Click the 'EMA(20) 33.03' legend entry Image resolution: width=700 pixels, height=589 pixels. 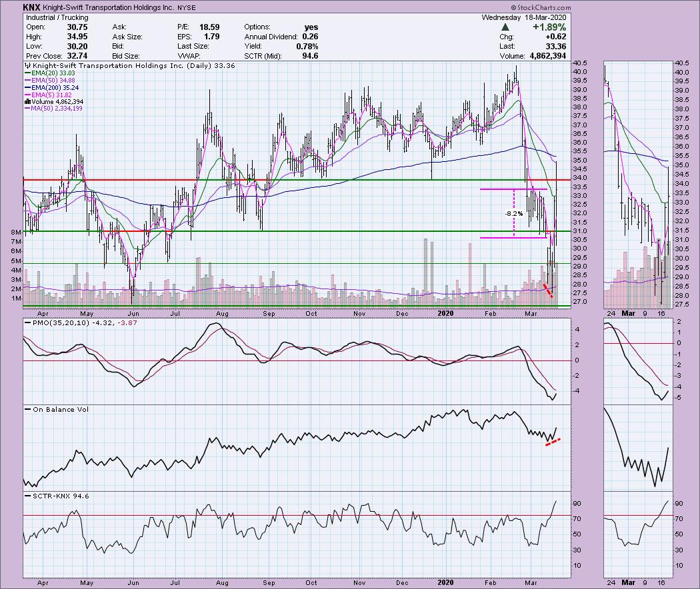(53, 73)
